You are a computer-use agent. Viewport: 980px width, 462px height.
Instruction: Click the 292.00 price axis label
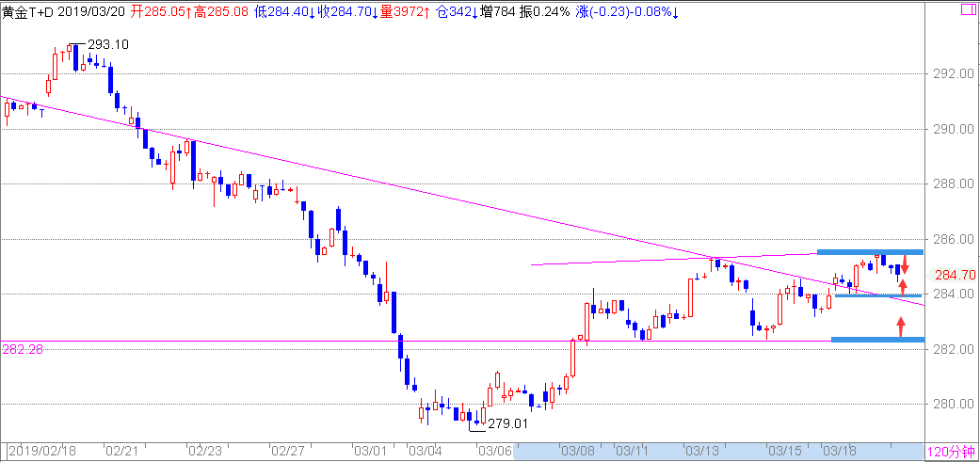click(955, 73)
